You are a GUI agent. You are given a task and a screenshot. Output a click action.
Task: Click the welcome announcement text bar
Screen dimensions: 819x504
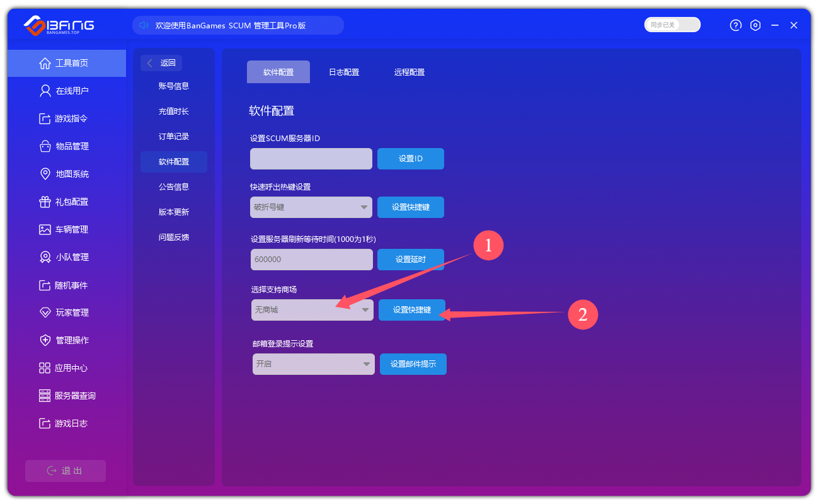238,25
